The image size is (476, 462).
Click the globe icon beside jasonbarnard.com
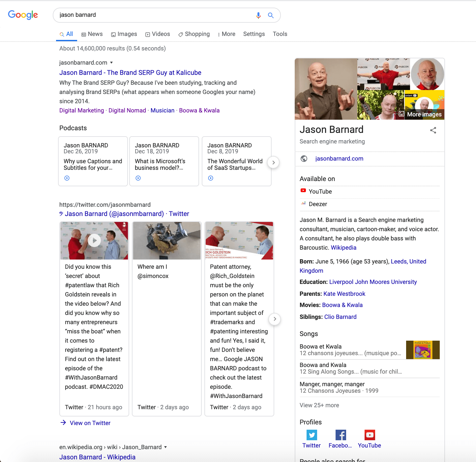pos(304,159)
